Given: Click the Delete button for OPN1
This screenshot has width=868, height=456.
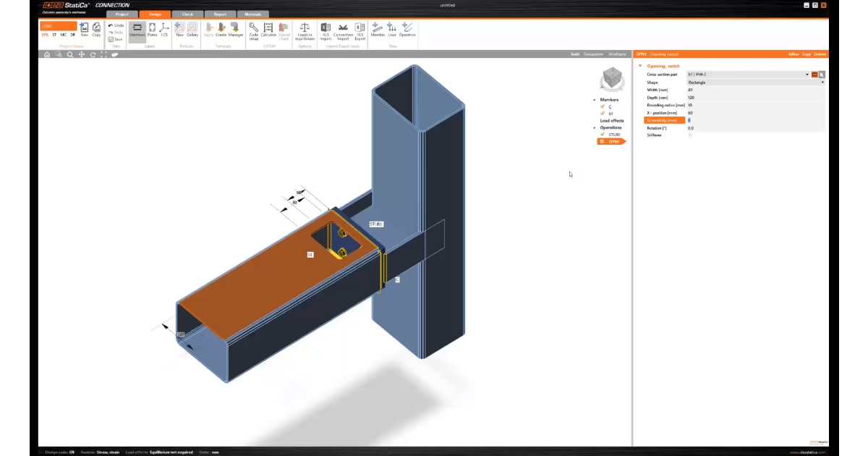Looking at the screenshot, I should tap(820, 54).
